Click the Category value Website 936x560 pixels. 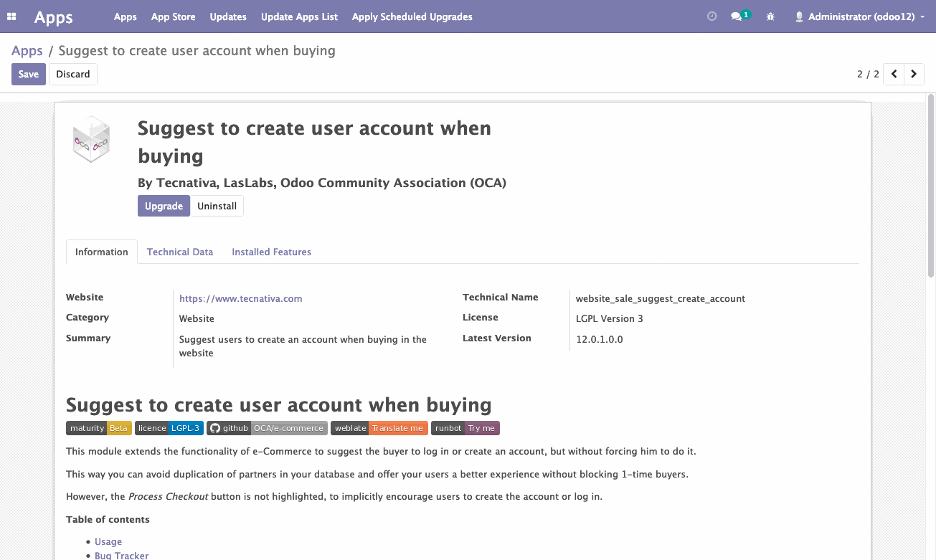[197, 318]
